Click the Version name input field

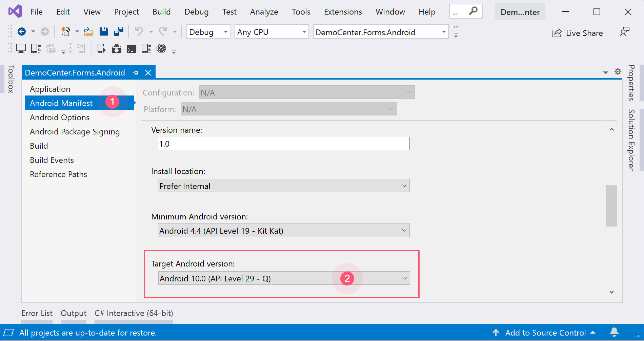284,144
